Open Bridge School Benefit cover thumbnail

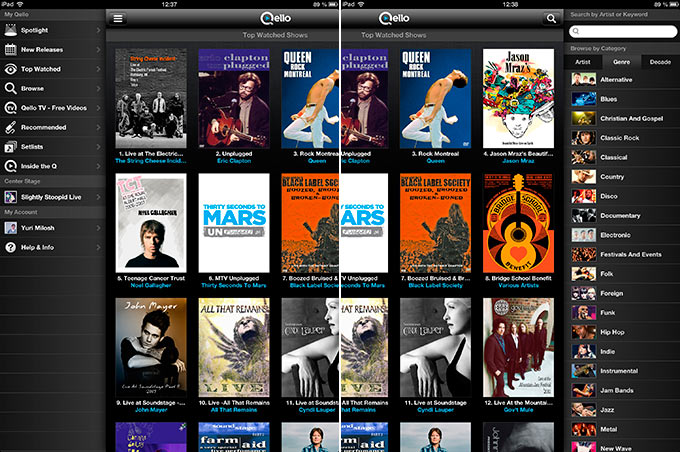click(x=518, y=223)
